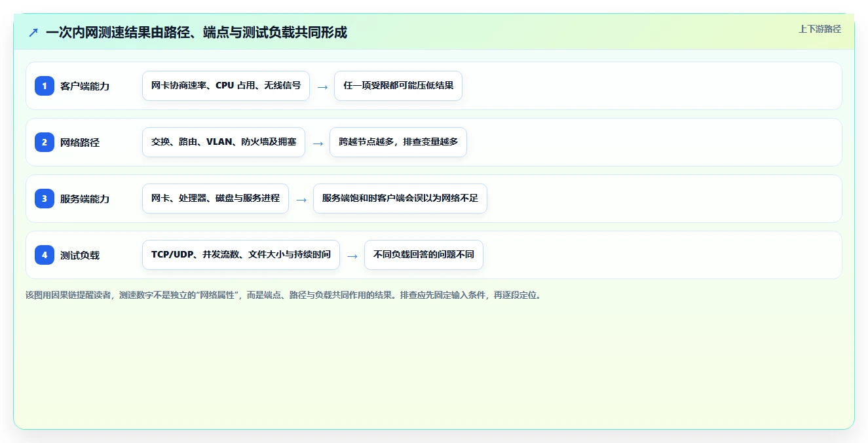Click the caption beginning 该图用因果链提醒读者
The image size is (868, 443).
pos(283,295)
